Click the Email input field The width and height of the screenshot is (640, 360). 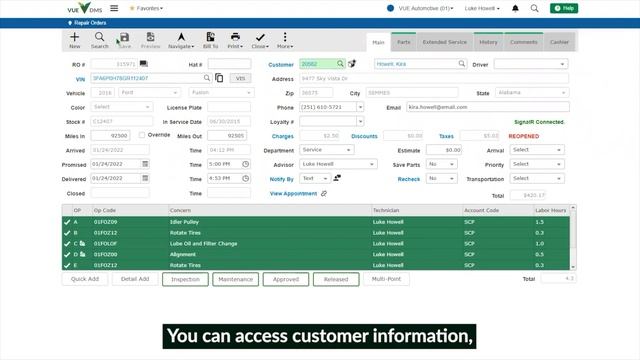(488, 107)
